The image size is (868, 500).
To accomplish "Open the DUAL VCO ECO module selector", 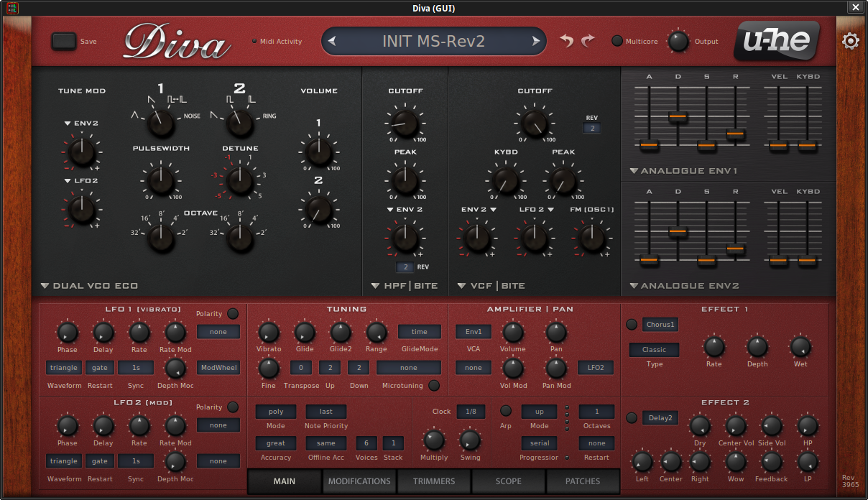I will 89,286.
